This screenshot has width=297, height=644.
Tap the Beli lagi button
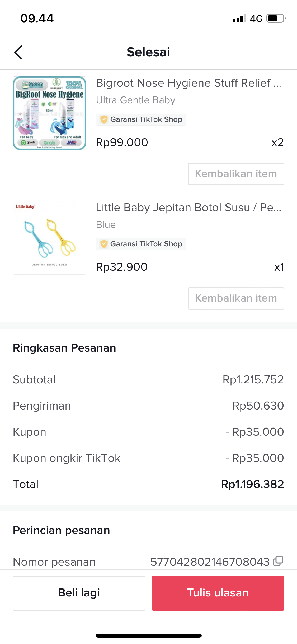click(x=79, y=593)
